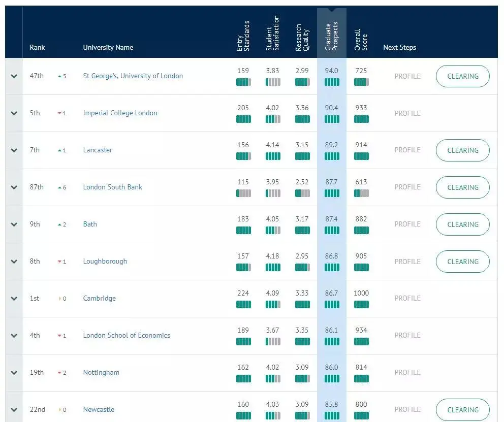
Task: Open the London School of Economics link
Action: point(126,336)
